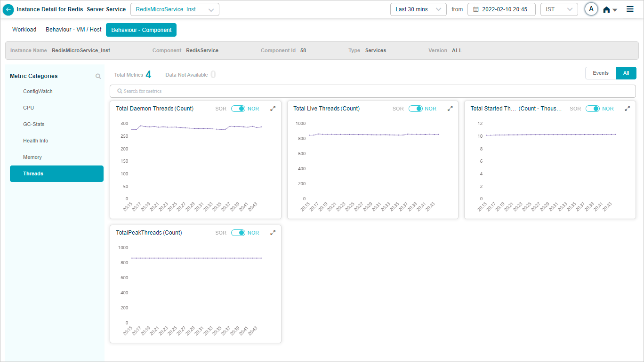Click the user avatar icon A
Image resolution: width=644 pixels, height=362 pixels.
[x=591, y=9]
